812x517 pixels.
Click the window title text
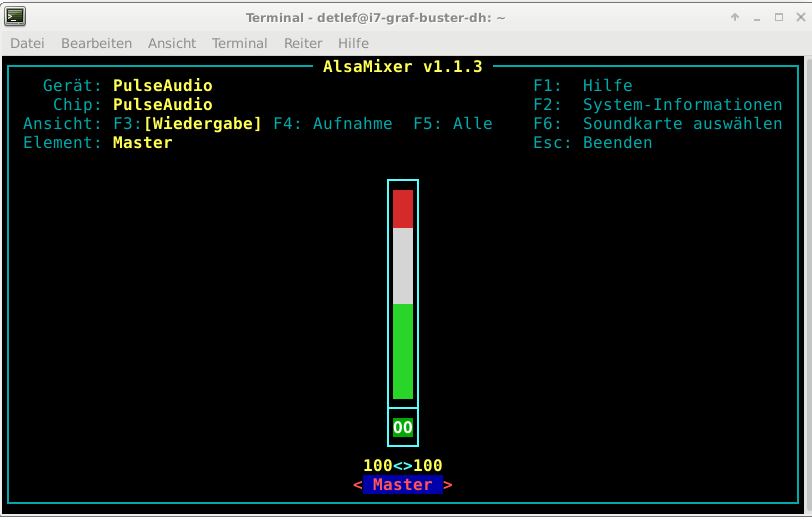[375, 18]
